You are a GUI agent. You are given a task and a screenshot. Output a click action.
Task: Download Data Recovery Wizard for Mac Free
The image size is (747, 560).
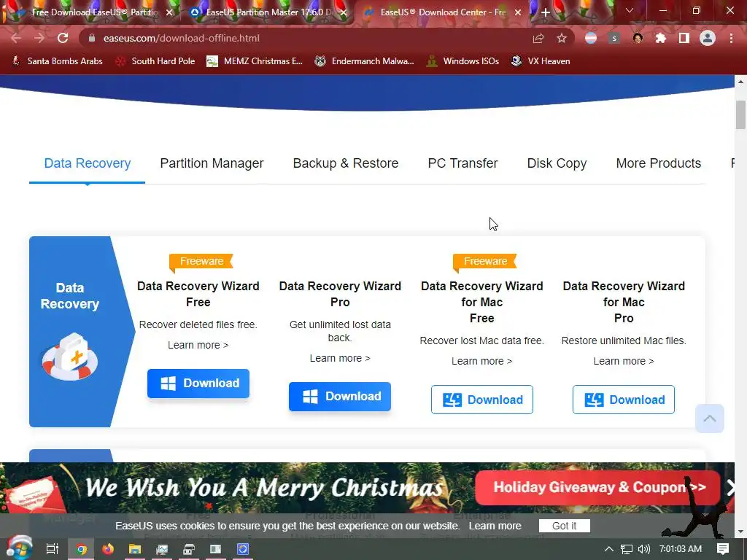481,400
